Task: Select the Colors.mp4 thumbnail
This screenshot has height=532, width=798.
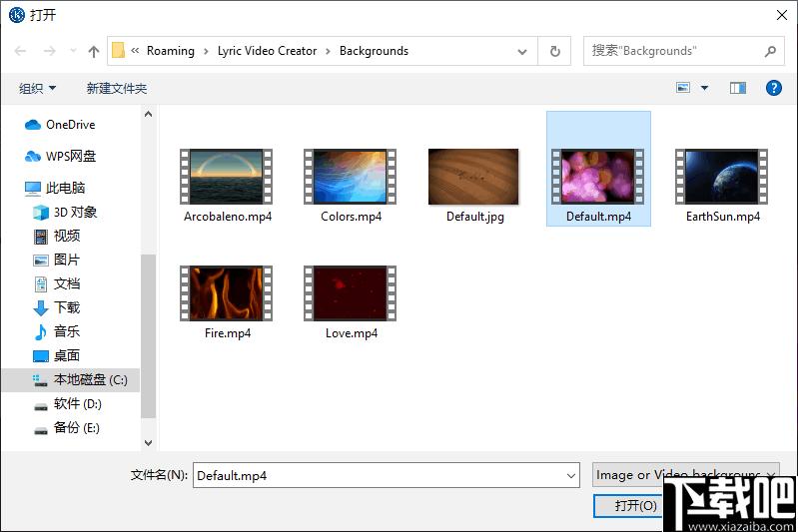Action: coord(351,177)
